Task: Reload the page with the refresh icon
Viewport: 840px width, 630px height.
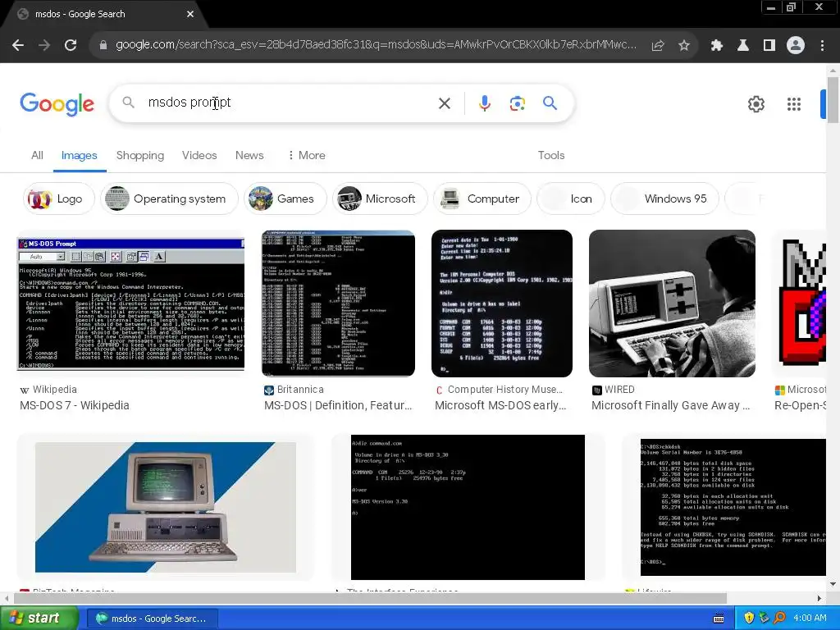Action: coord(71,46)
